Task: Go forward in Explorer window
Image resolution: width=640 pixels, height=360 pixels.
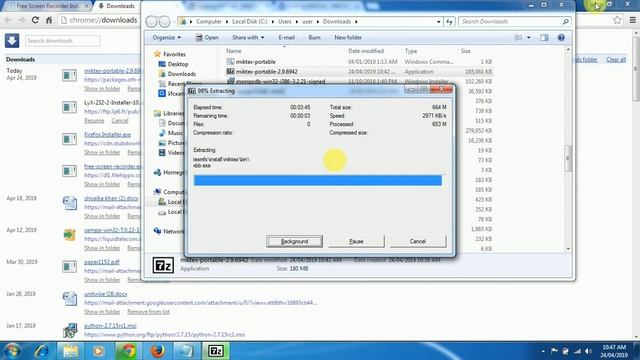Action: tap(164, 21)
